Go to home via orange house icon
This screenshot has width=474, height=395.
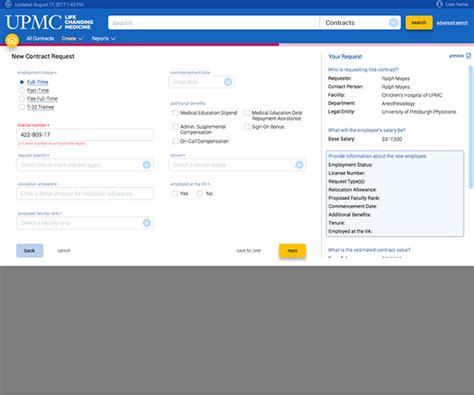[x=12, y=41]
